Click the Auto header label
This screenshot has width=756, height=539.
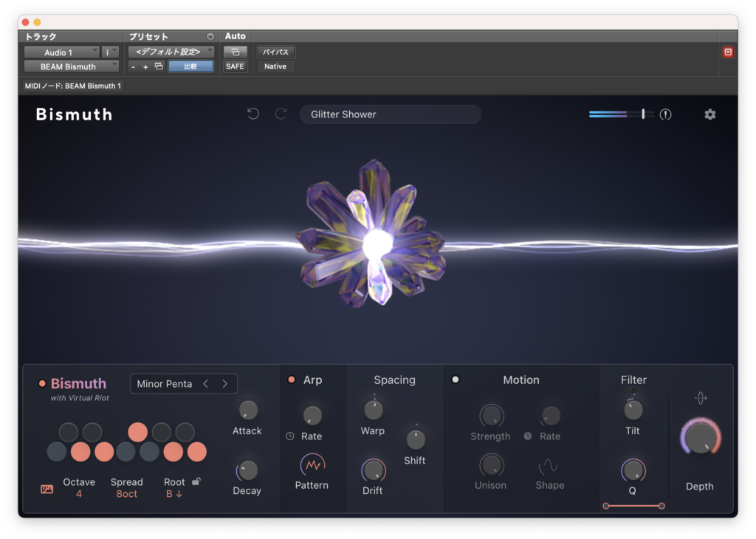[x=236, y=36]
